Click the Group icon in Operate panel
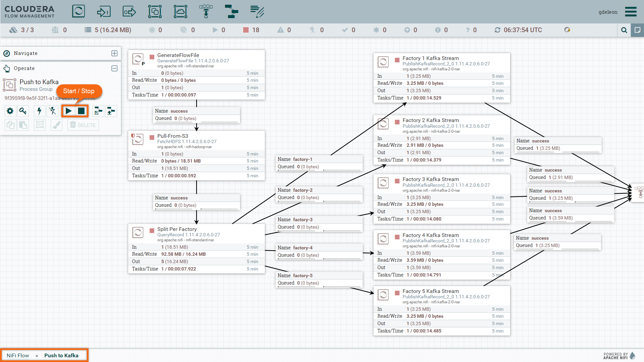Viewport: 644px width, 362px height. pyautogui.click(x=40, y=125)
